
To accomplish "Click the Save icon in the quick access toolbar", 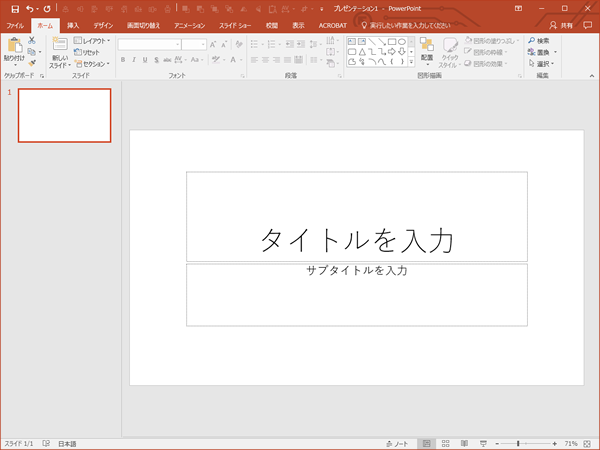I will click(14, 8).
